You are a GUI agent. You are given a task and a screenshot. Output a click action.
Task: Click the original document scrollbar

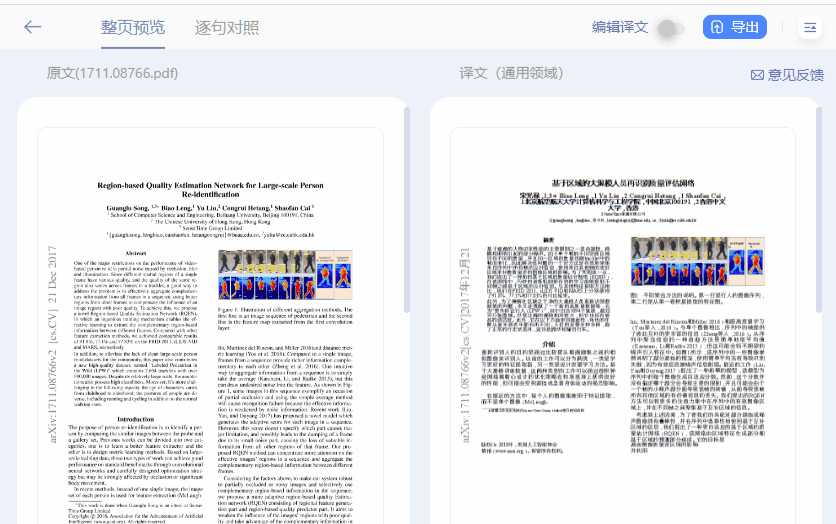407,209
